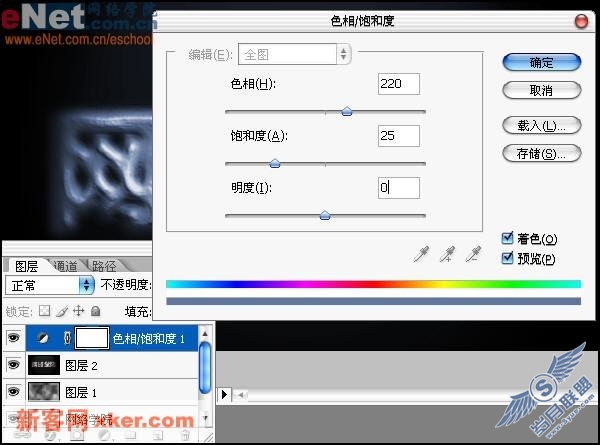Click the layers panel scroll up arrow

click(205, 334)
